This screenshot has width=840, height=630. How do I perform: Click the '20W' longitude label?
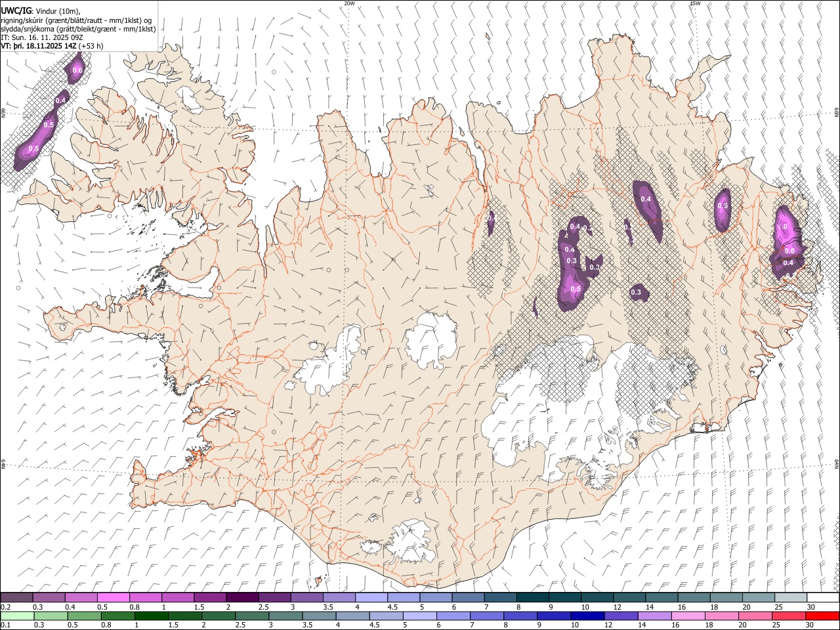349,3
